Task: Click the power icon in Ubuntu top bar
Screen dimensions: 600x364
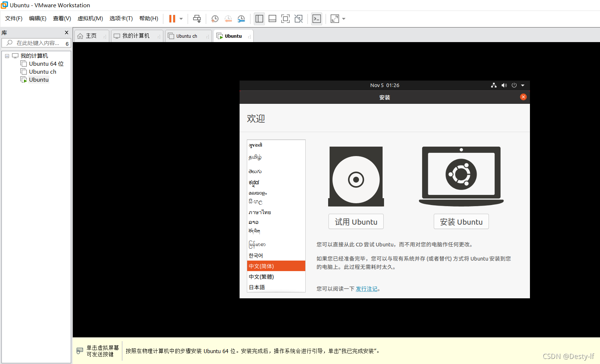Action: pos(514,85)
